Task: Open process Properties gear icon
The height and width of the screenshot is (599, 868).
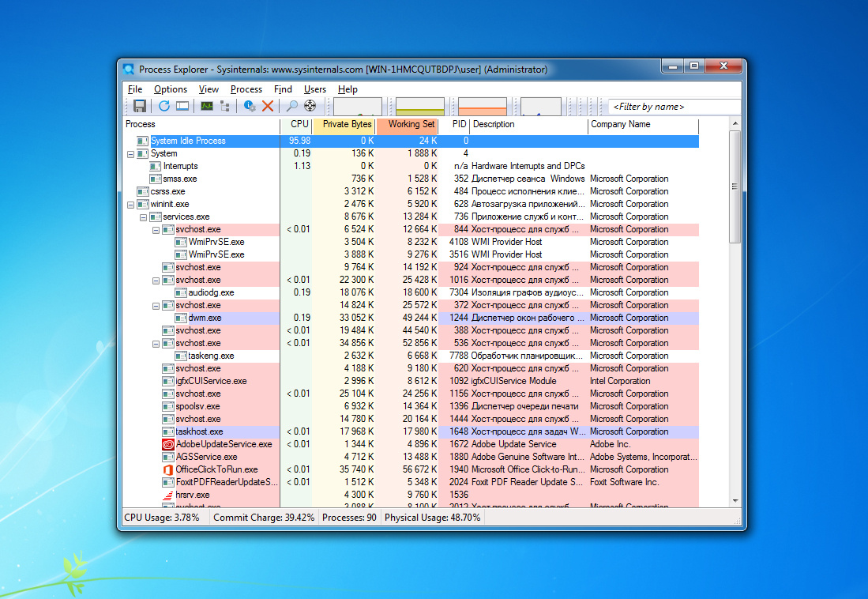Action: pos(250,106)
